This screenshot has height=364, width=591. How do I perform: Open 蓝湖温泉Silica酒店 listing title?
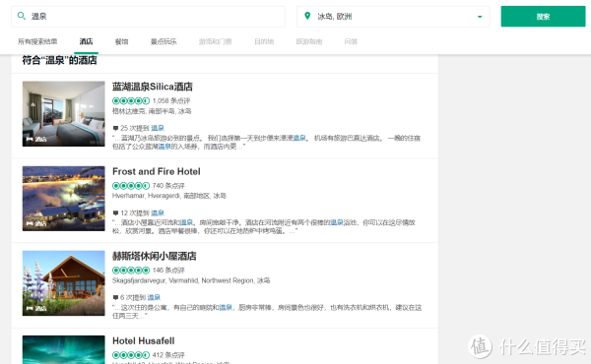coord(153,87)
